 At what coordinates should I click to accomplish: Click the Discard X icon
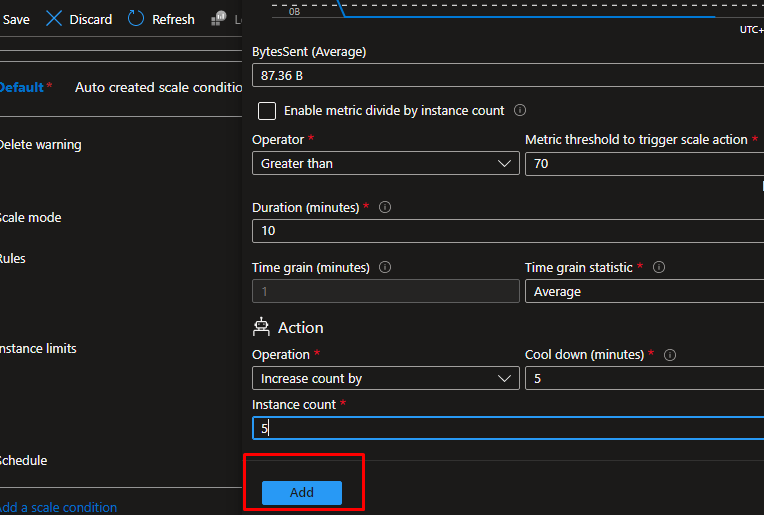[54, 19]
